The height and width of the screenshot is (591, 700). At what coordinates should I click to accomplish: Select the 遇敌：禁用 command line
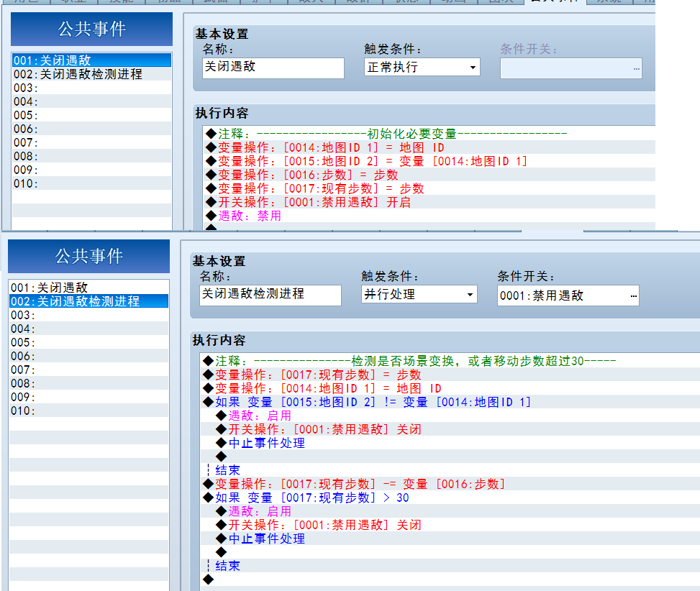coord(429,216)
